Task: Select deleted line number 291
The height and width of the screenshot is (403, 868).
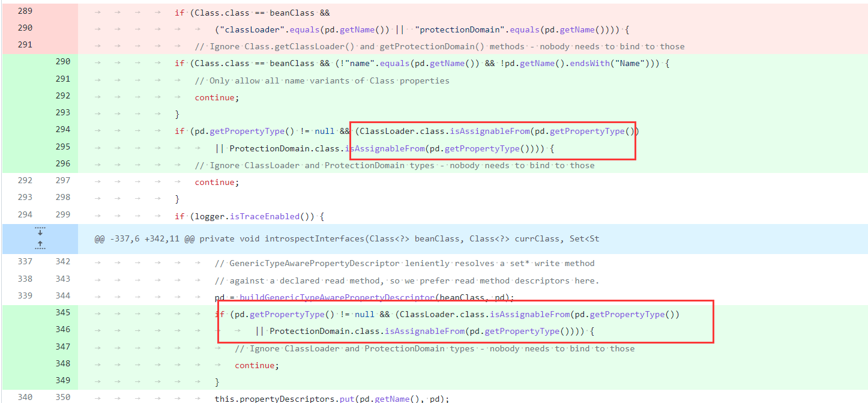Action: coord(25,44)
